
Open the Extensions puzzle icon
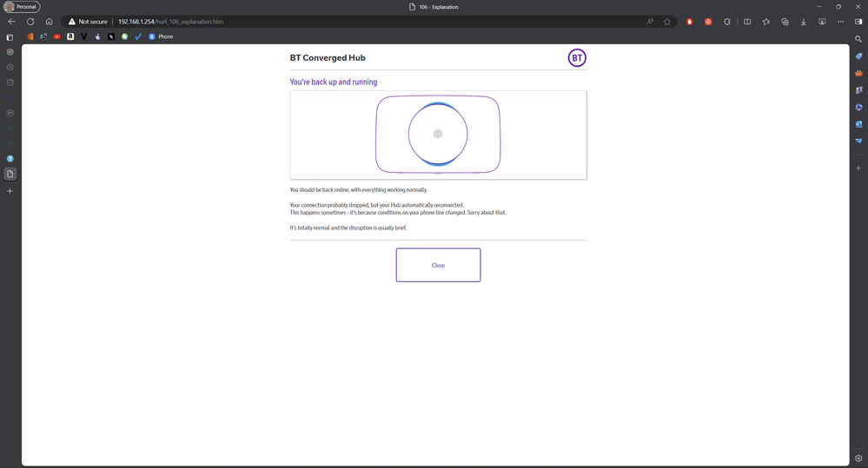click(x=727, y=22)
